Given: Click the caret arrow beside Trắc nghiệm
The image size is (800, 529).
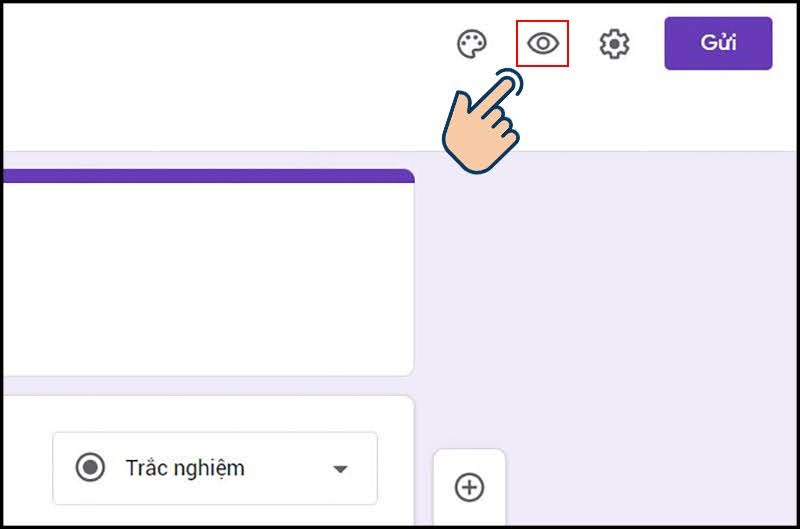Looking at the screenshot, I should point(340,469).
